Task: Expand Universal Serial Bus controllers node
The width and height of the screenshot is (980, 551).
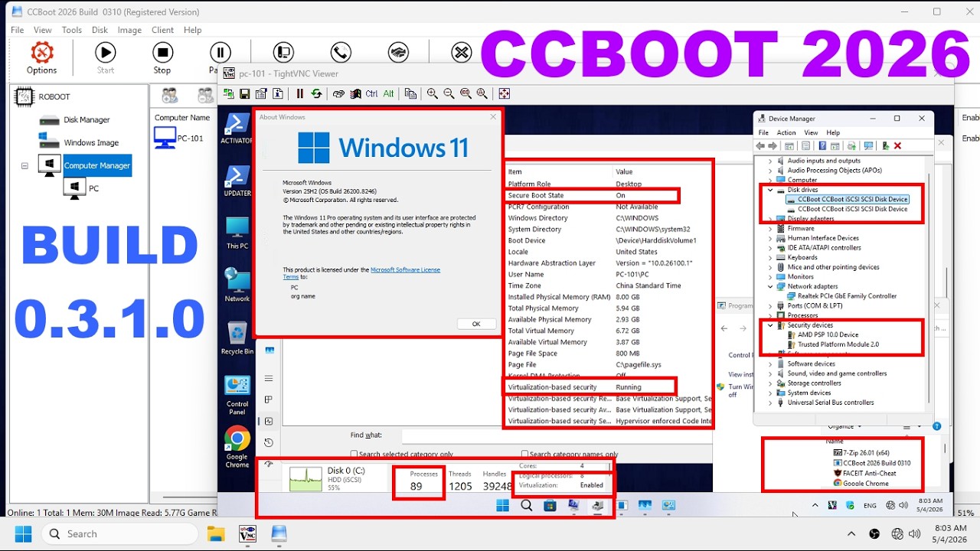Action: (770, 403)
